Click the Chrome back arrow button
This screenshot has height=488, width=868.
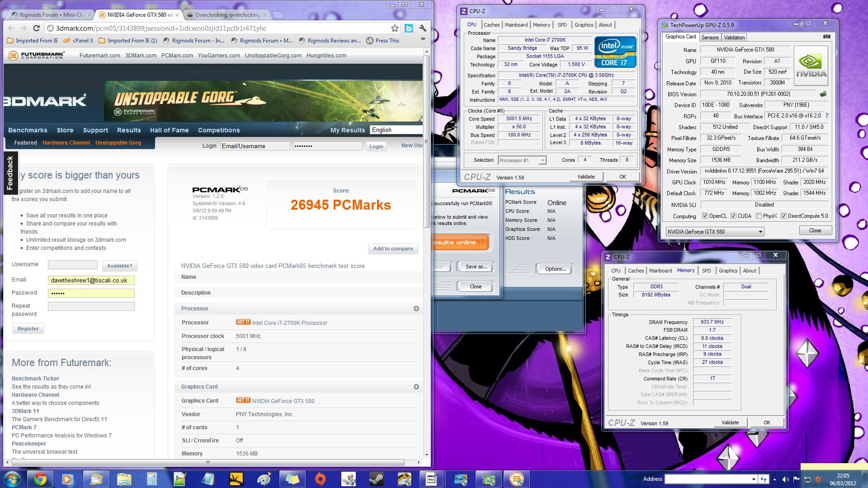click(x=12, y=28)
